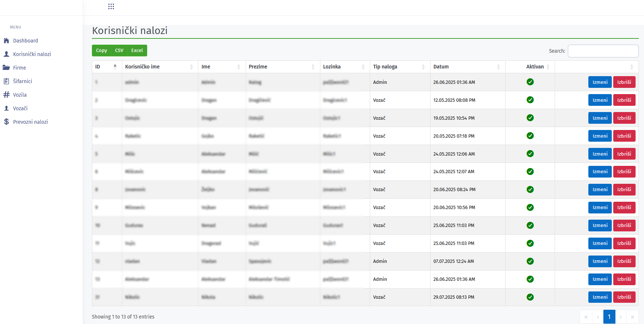Export the table with the Excel button
The height and width of the screenshot is (324, 644).
pos(137,51)
